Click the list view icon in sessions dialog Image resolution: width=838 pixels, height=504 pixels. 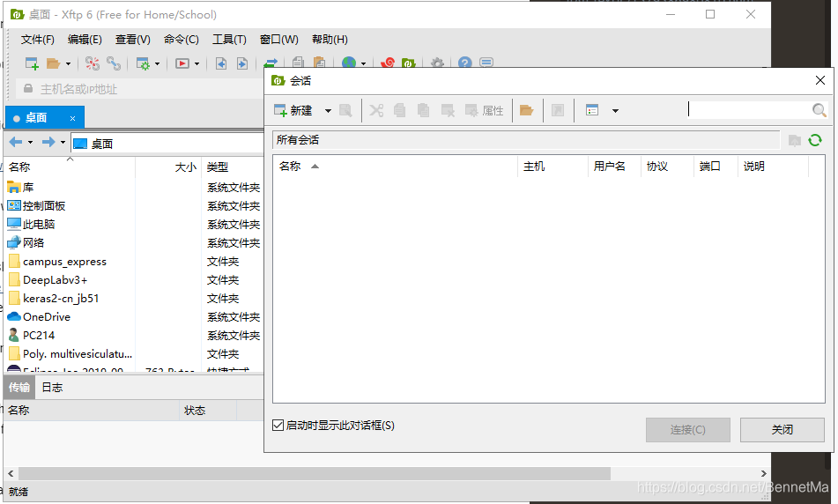[592, 111]
